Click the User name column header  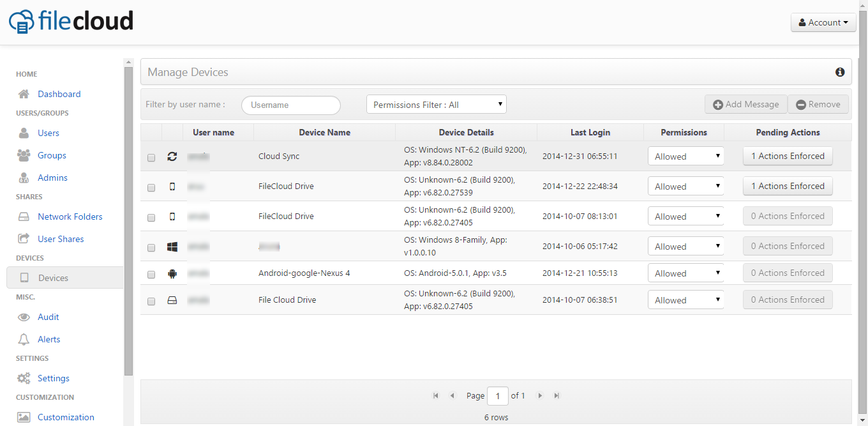[213, 132]
